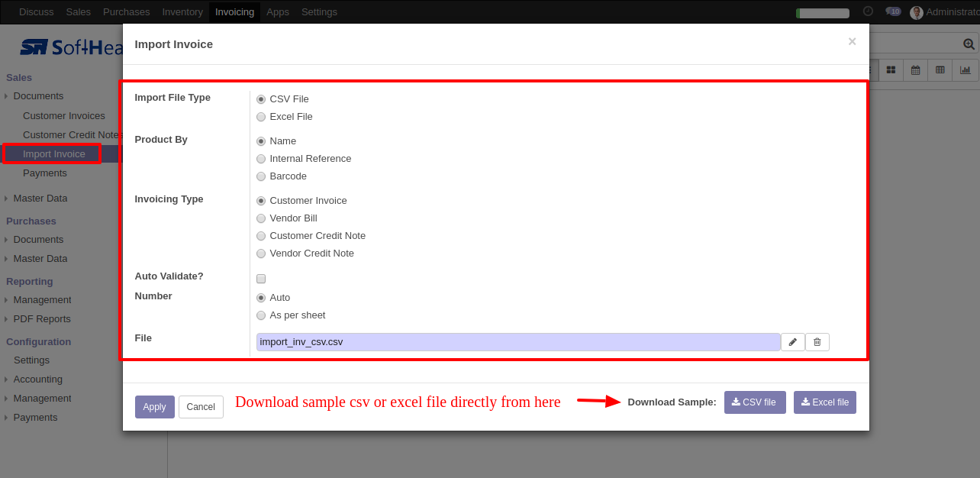980x478 pixels.
Task: Expand Sales Documents in sidebar
Action: tap(38, 96)
